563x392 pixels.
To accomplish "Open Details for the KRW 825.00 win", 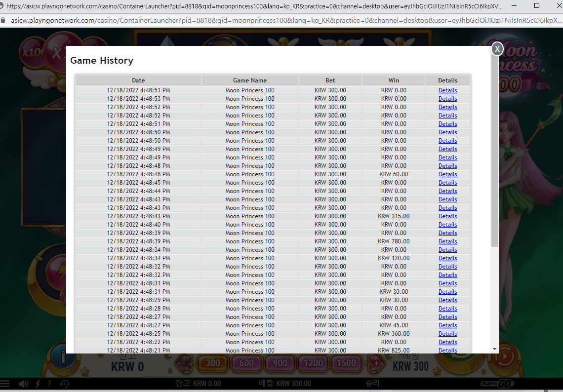I will click(x=447, y=351).
